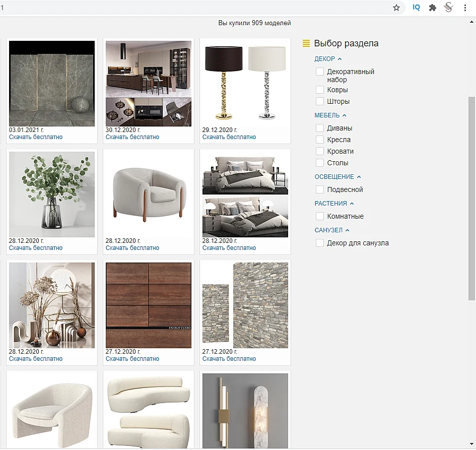The height and width of the screenshot is (450, 476).
Task: Collapse the ДЕКОР section
Action: point(328,59)
